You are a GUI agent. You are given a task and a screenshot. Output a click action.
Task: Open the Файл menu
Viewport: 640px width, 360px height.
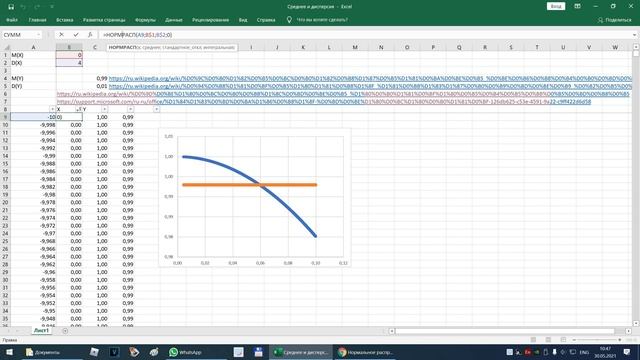click(12, 20)
